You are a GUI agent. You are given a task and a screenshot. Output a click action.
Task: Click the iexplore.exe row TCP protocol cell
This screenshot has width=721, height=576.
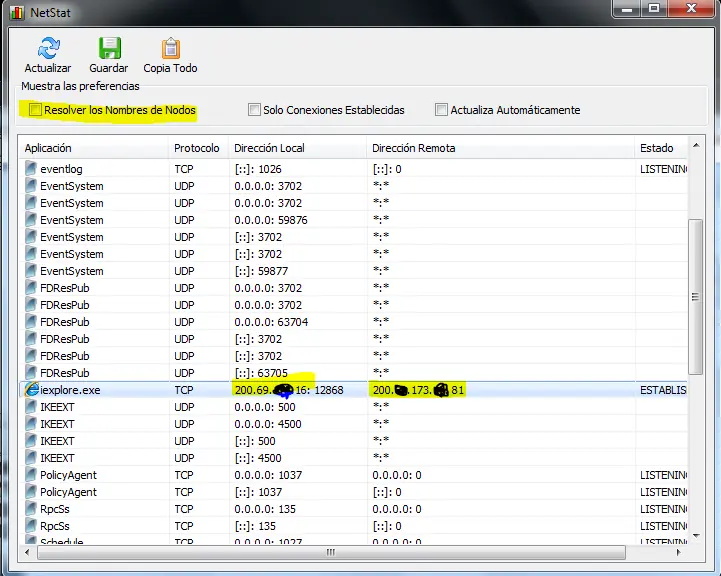(183, 390)
